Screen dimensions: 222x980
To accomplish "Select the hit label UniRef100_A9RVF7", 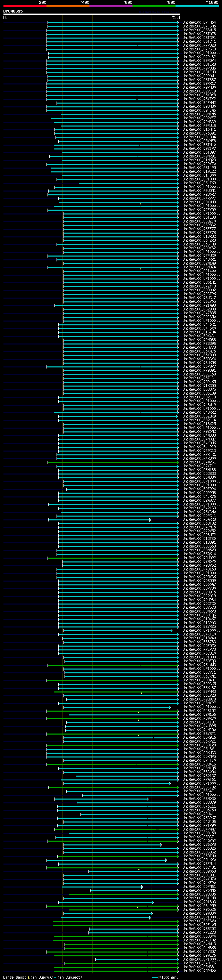I will (x=199, y=118).
